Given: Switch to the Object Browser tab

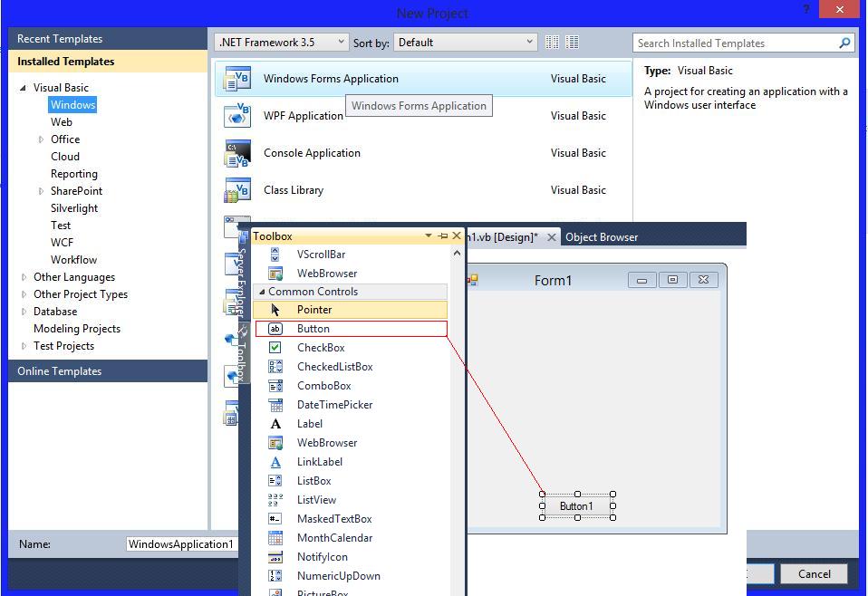Looking at the screenshot, I should click(602, 236).
